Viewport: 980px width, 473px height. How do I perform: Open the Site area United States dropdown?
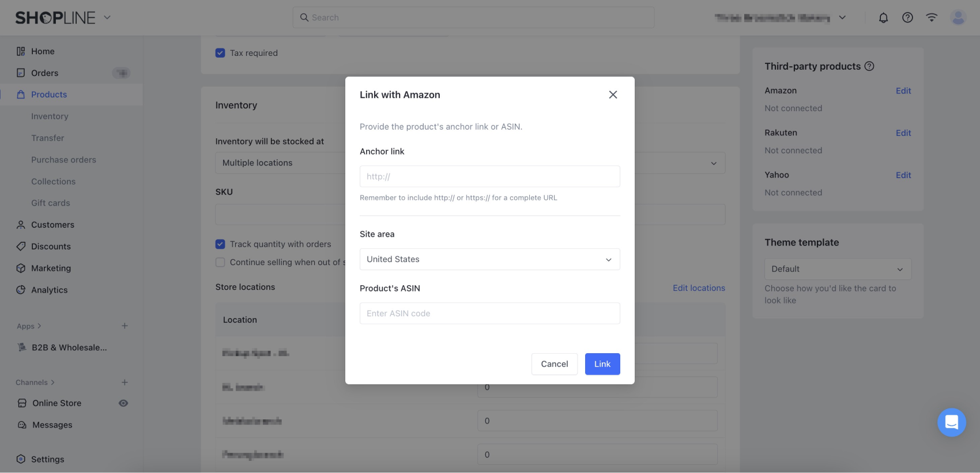pos(489,259)
